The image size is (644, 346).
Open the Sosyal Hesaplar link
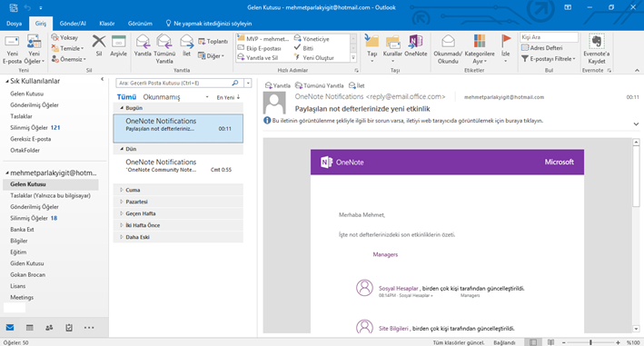click(x=399, y=289)
